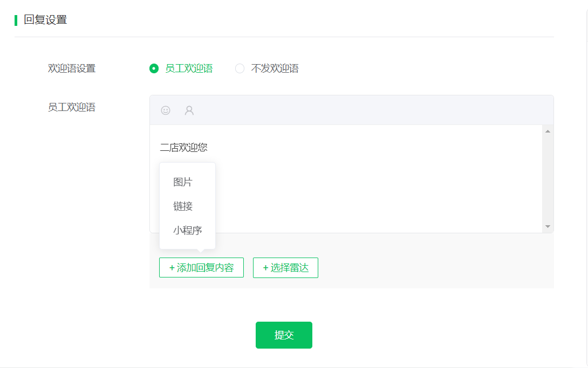The image size is (588, 368).
Task: Click the plus sign on 添加回复内容
Action: pyautogui.click(x=172, y=268)
